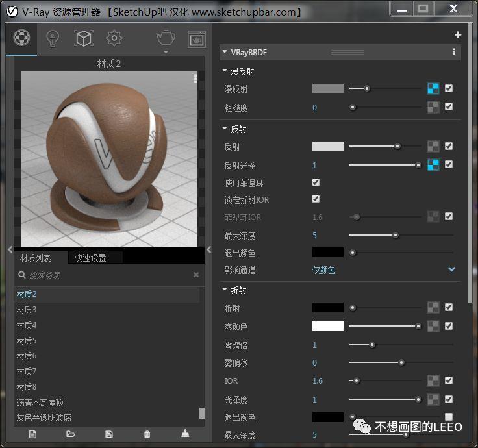
Task: Click the 最大深度 reflection slider
Action: [x=401, y=235]
